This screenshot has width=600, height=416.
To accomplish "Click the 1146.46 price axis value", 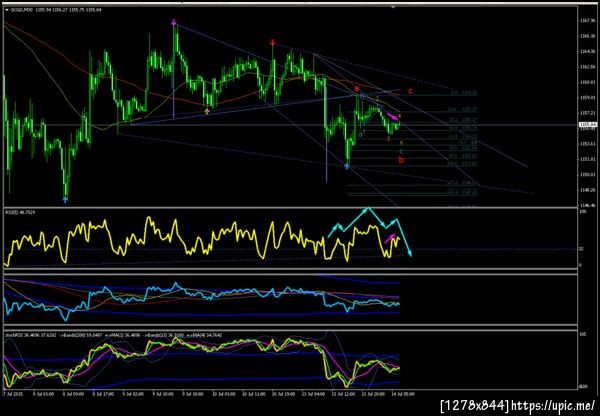I will [x=588, y=206].
